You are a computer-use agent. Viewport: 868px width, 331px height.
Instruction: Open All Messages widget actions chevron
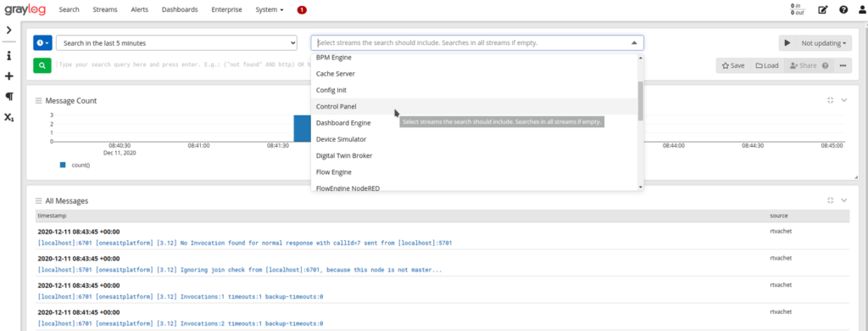tap(844, 200)
